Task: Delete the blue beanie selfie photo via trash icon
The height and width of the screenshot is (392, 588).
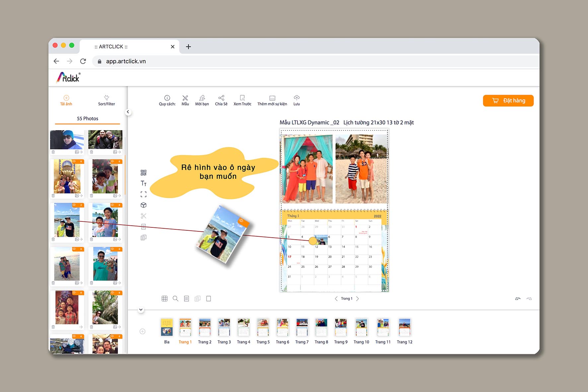Action: coord(53,152)
